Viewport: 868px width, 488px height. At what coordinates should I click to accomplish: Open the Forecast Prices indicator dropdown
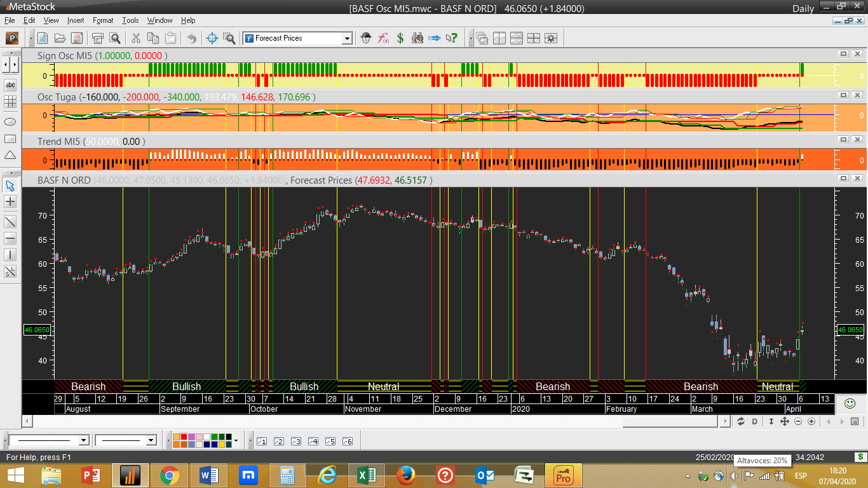tap(347, 38)
